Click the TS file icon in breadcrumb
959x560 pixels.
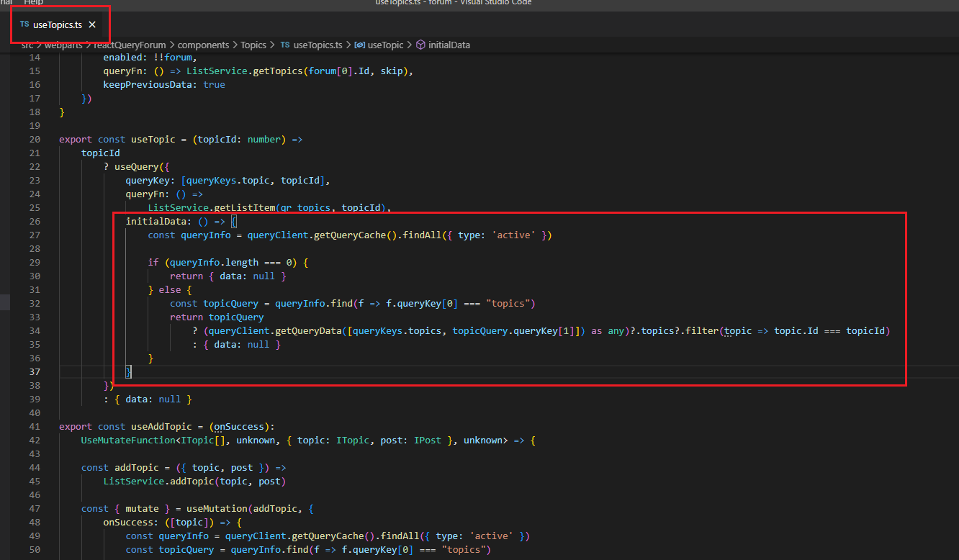coord(285,45)
